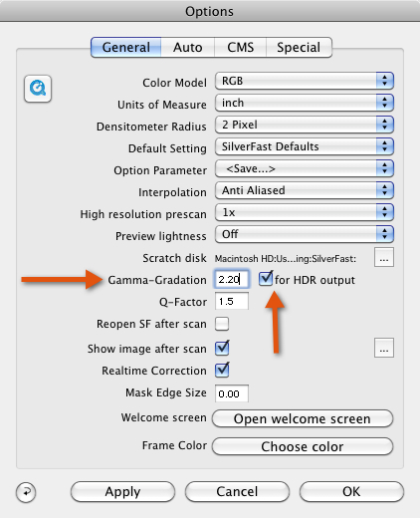Viewport: 420px width, 518px height.
Task: Click the Apply button
Action: 122,492
